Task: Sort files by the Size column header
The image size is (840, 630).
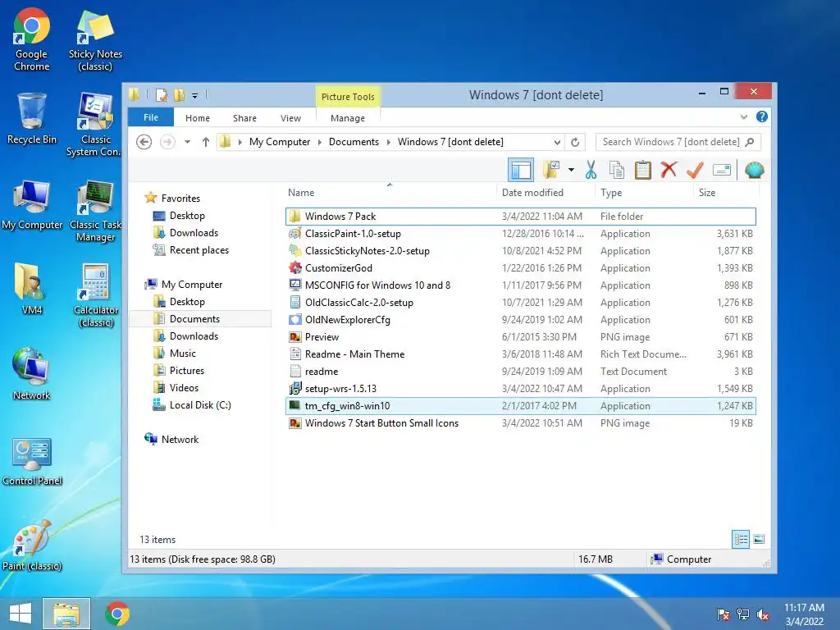Action: click(x=707, y=193)
